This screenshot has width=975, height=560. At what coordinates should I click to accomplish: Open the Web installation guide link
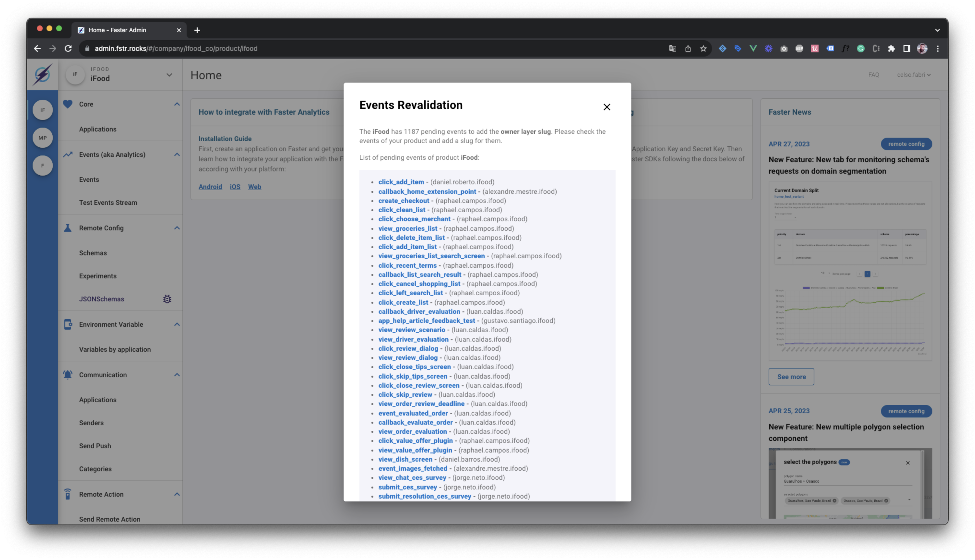(255, 187)
